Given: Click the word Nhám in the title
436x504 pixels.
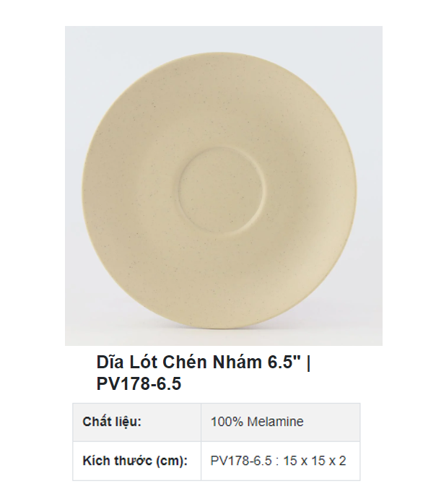Looking at the screenshot, I should pos(237,362).
